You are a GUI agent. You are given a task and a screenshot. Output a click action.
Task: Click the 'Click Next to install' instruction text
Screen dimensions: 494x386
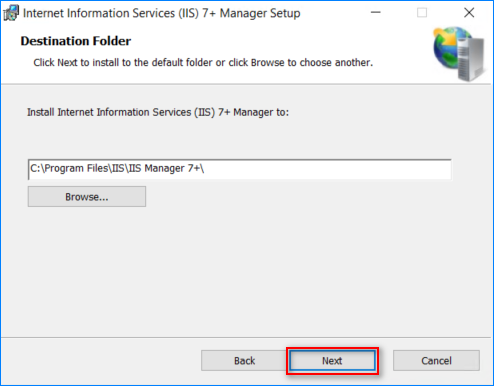pos(203,63)
